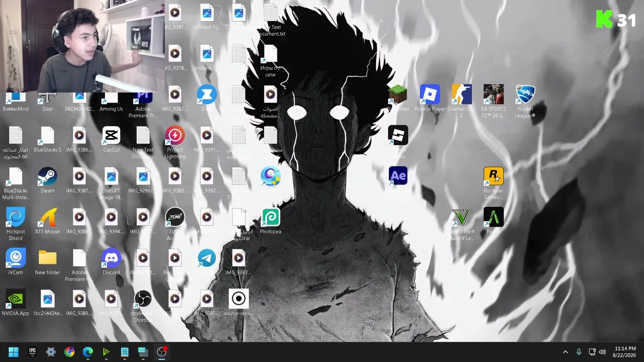The image size is (644, 362).
Task: Select the IMG_9387 video file
Action: 79,180
